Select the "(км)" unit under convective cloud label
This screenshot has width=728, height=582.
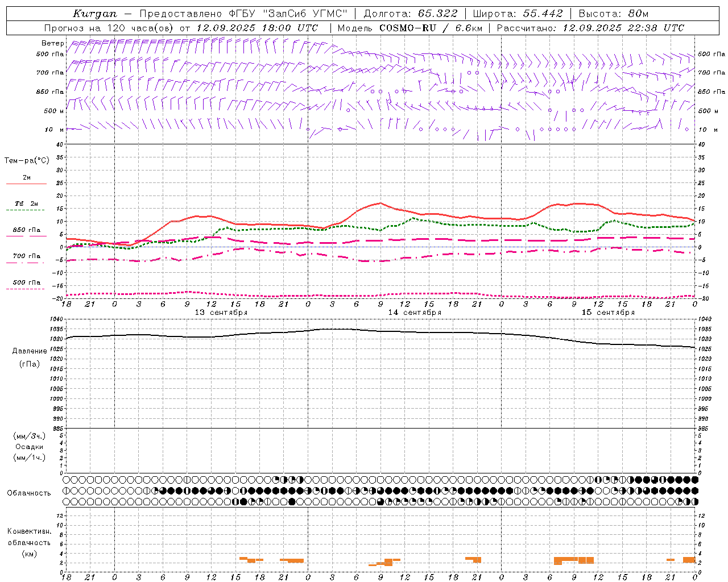tap(30, 554)
